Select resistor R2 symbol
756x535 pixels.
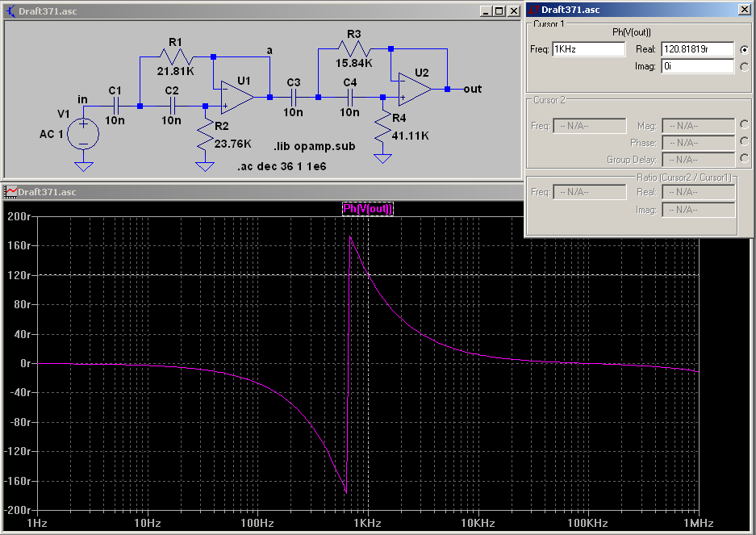206,135
